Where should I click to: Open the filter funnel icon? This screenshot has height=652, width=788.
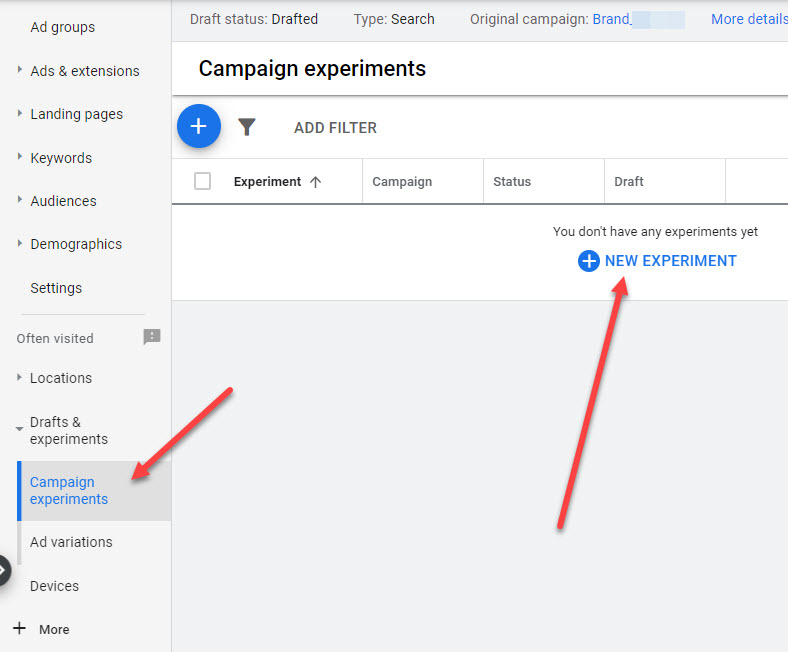click(247, 127)
